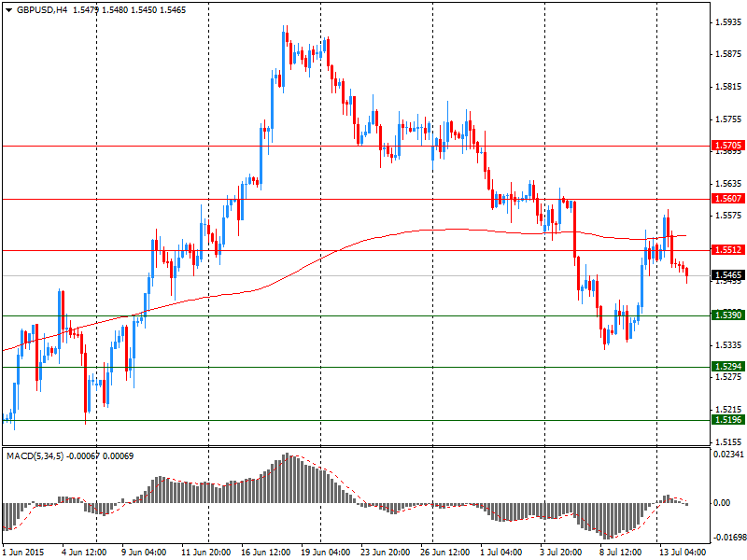Image resolution: width=747 pixels, height=560 pixels.
Task: Click the 16 Jun 12:00 time label
Action: point(266,553)
